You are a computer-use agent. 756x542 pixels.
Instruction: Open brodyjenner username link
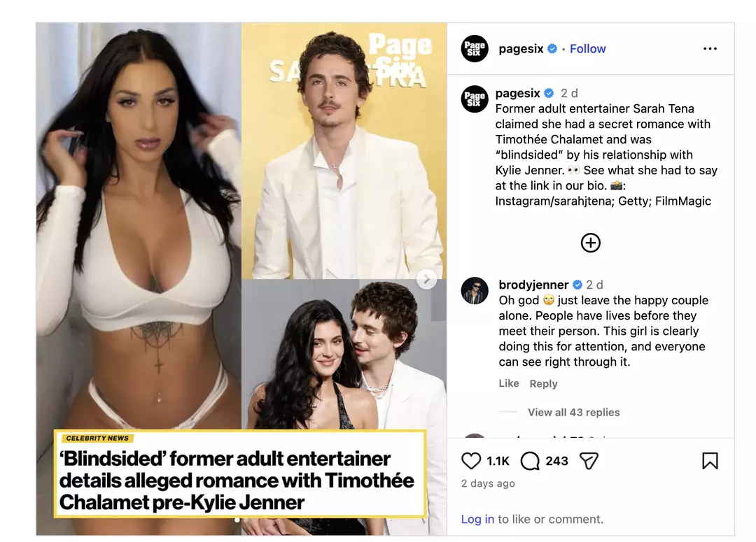[x=533, y=285]
